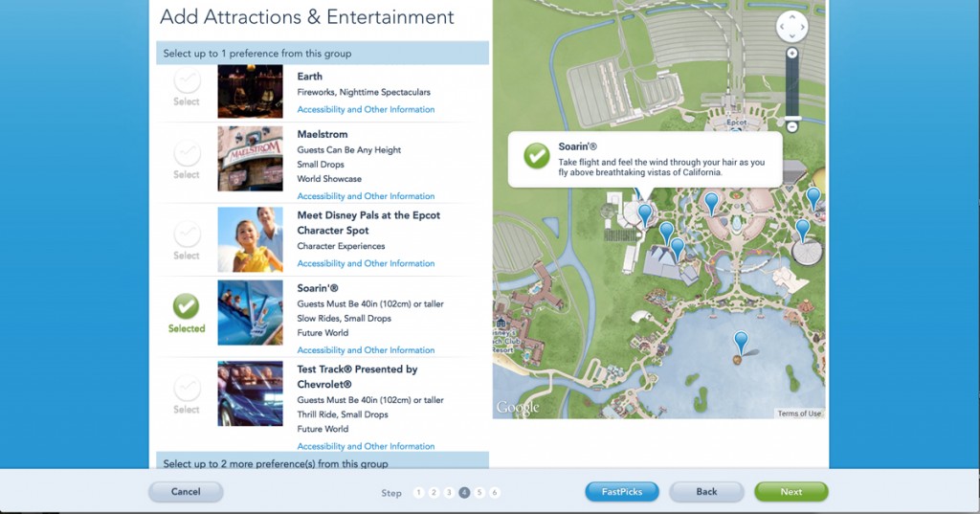The width and height of the screenshot is (980, 514).
Task: Open the Soarin' ride thumbnail
Action: click(x=250, y=313)
